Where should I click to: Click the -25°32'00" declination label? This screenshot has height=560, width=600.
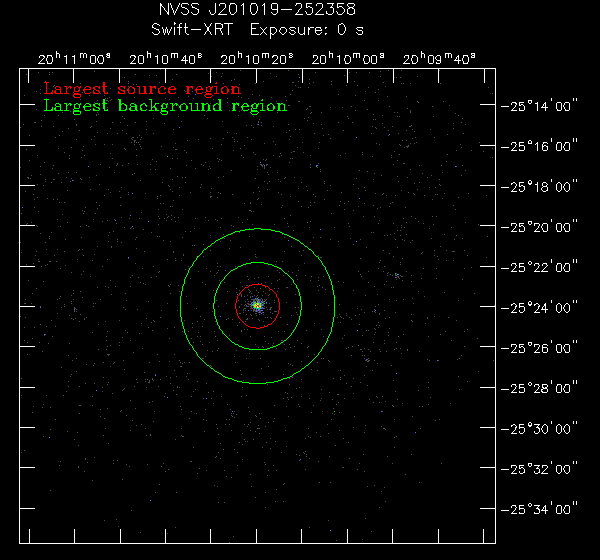[x=539, y=469]
